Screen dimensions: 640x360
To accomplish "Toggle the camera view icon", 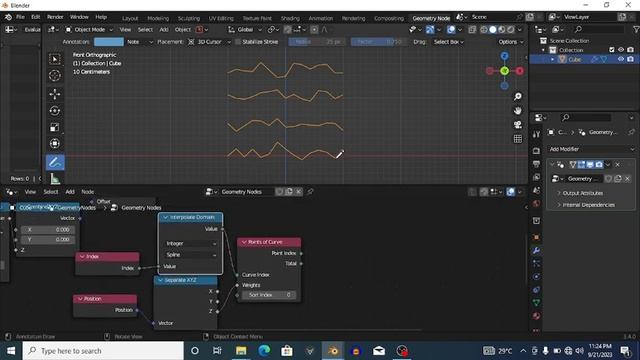I will [518, 124].
